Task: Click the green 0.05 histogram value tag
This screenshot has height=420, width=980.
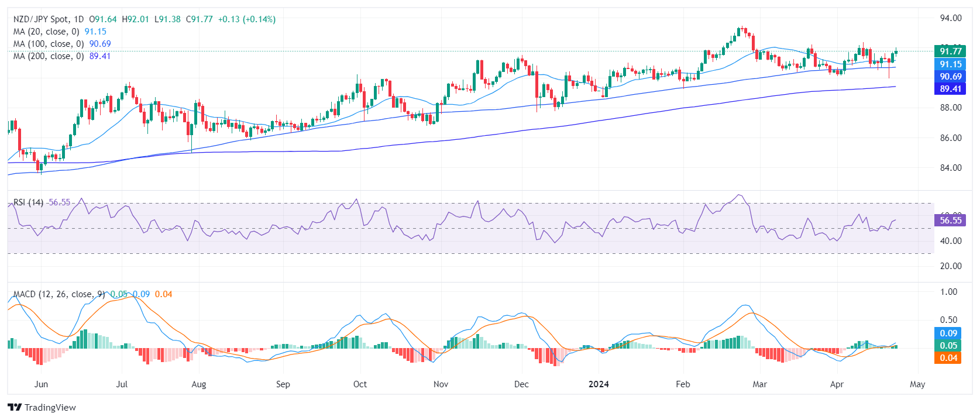Action: click(x=948, y=346)
